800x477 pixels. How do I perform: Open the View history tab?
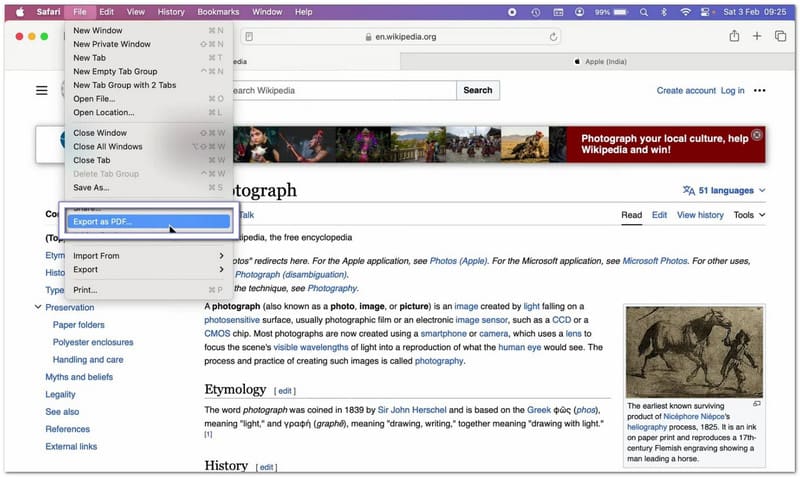[700, 215]
